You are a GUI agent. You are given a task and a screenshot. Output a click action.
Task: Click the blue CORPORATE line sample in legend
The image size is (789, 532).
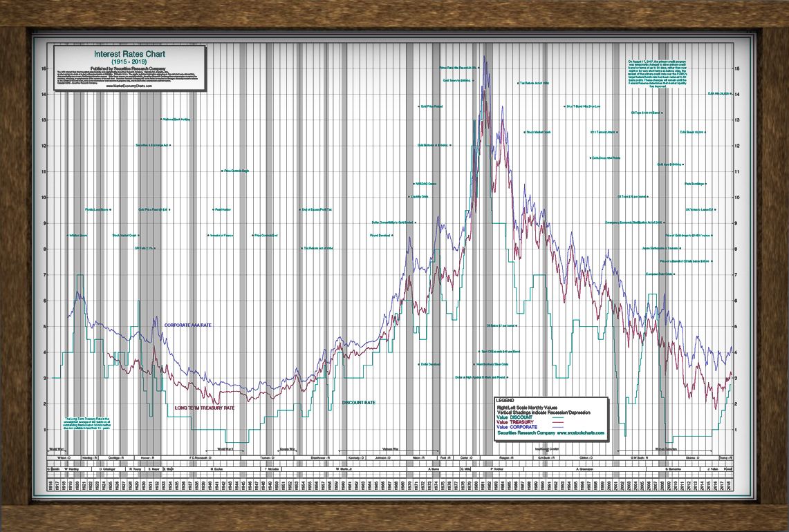pyautogui.click(x=558, y=428)
